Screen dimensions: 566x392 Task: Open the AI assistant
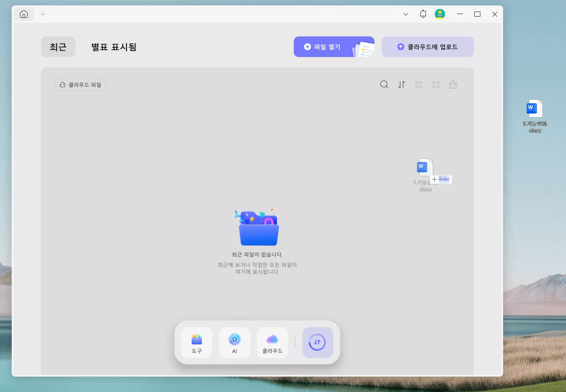(235, 343)
